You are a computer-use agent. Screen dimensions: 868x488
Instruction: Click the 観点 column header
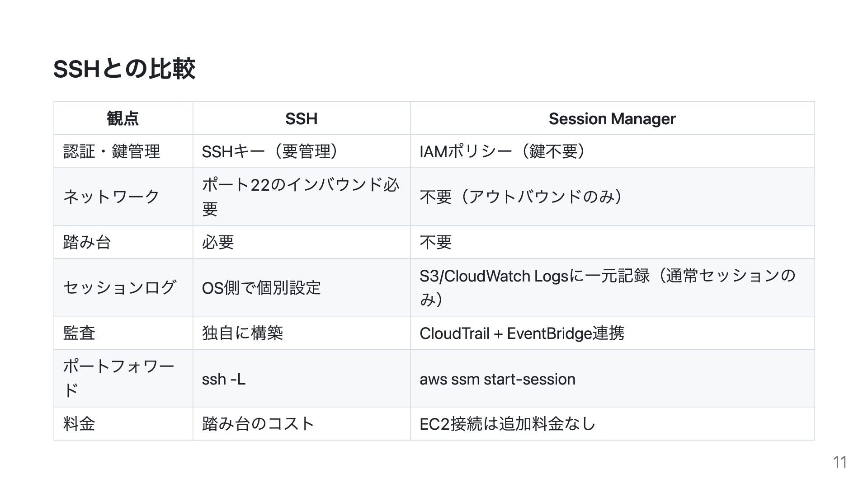[x=123, y=118]
